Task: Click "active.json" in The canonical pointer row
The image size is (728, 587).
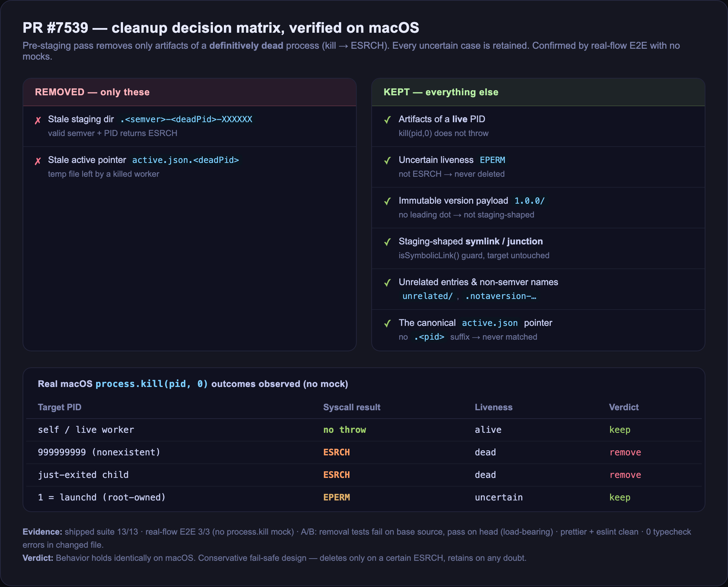Action: click(490, 323)
